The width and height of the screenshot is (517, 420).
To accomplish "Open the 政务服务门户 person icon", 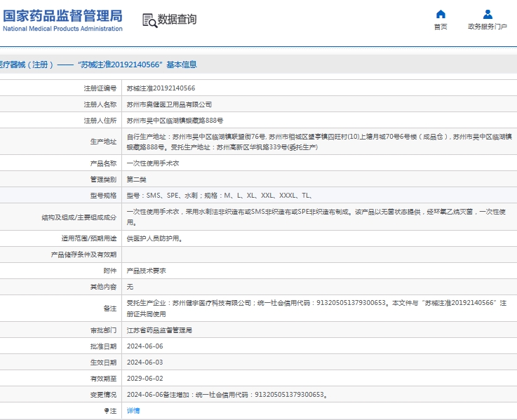I will pyautogui.click(x=488, y=14).
